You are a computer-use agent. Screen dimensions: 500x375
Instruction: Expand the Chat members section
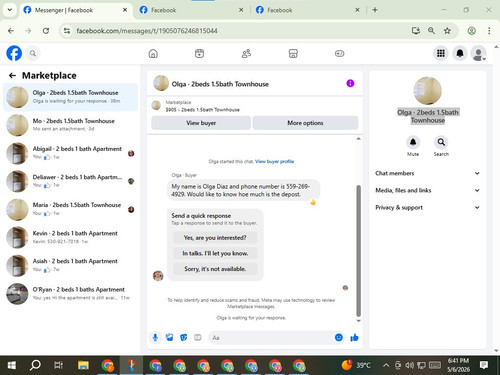click(428, 173)
